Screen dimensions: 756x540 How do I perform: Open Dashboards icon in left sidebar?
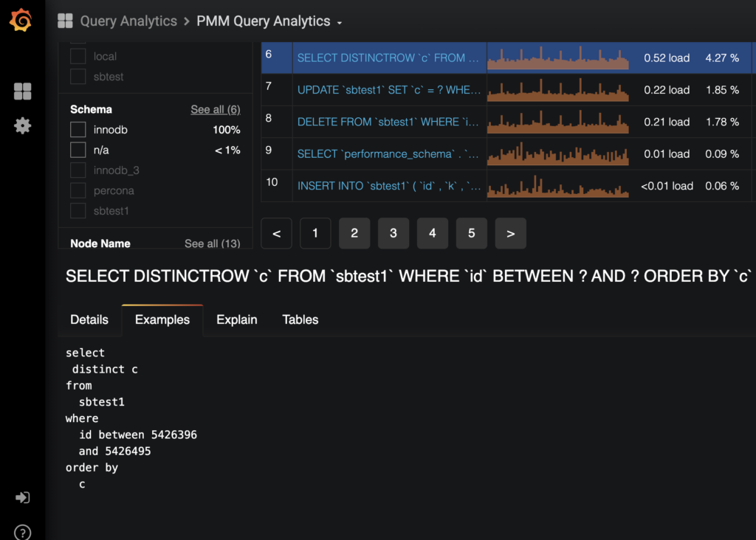(22, 91)
